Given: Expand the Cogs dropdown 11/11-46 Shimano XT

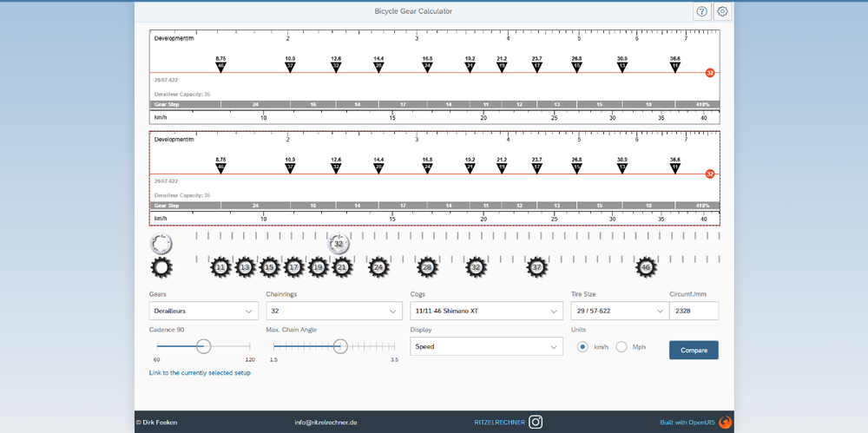Looking at the screenshot, I should [486, 311].
